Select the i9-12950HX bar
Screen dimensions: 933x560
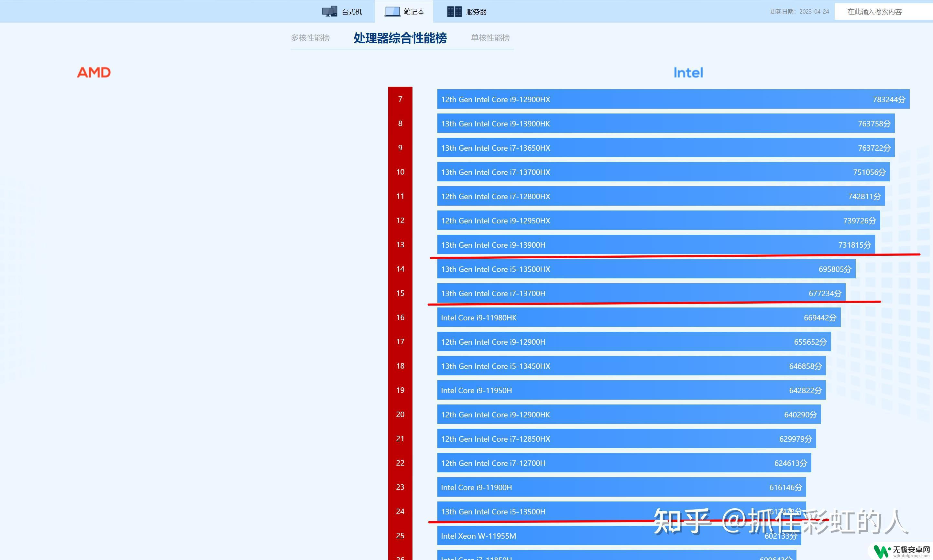click(x=658, y=221)
